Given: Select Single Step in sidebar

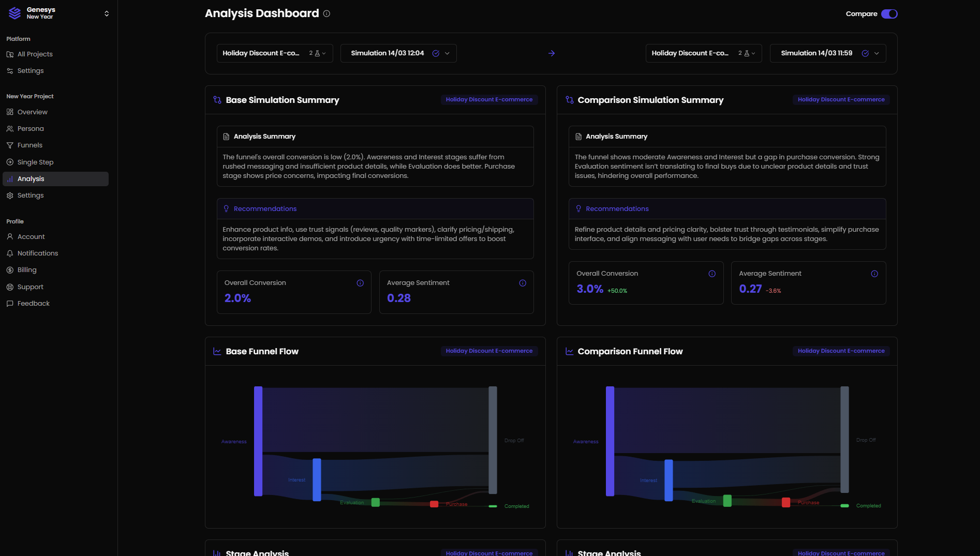Looking at the screenshot, I should [x=55, y=162].
